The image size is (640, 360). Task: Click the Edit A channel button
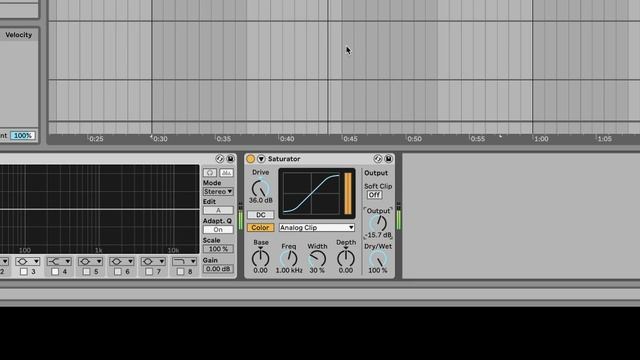click(218, 210)
